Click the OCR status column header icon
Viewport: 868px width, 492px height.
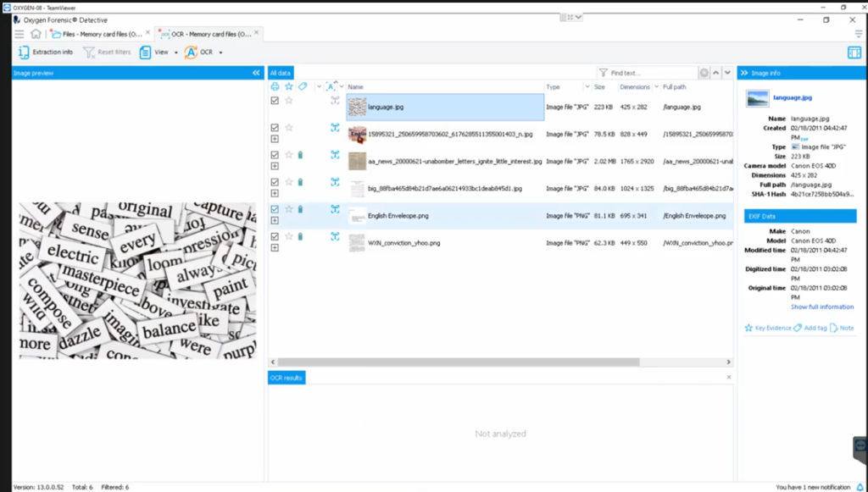[331, 86]
